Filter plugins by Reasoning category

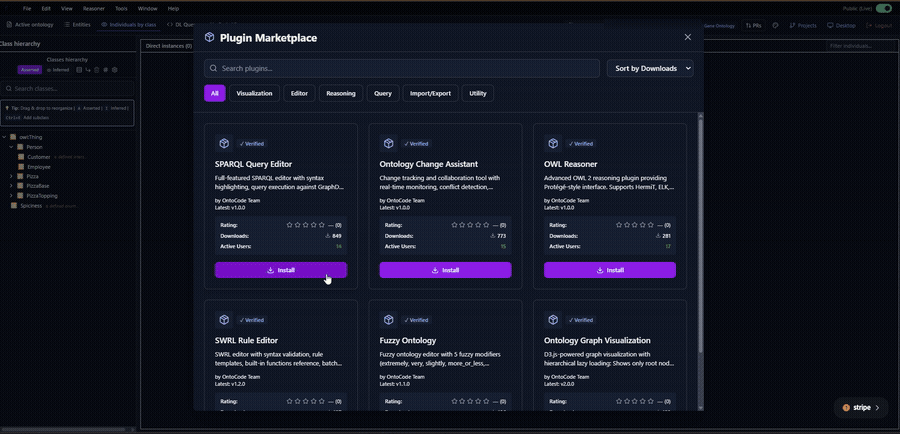(341, 94)
